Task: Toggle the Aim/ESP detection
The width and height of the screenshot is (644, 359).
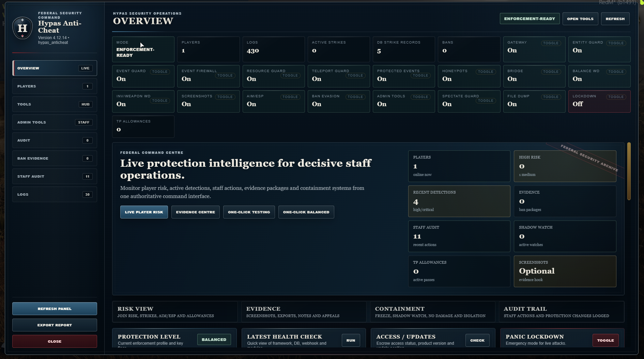Action: coord(290,97)
